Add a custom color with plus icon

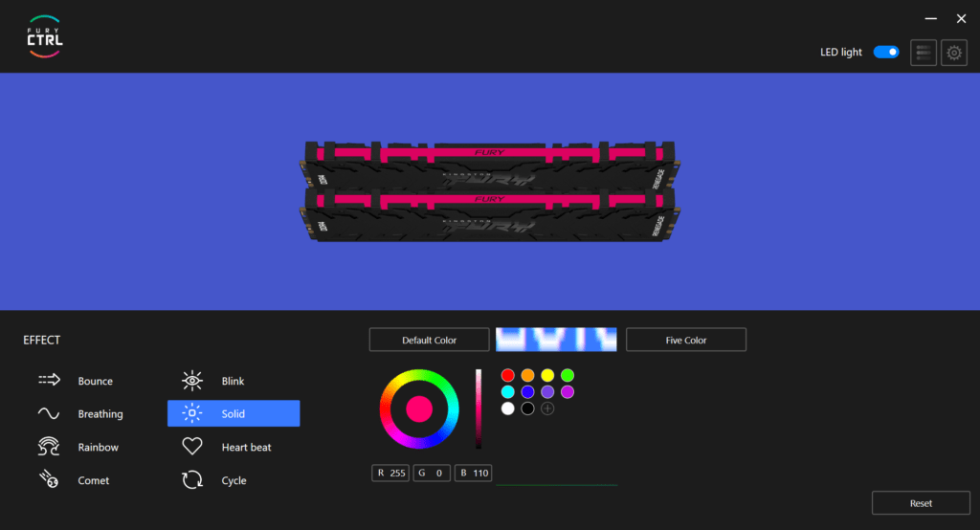coord(547,409)
